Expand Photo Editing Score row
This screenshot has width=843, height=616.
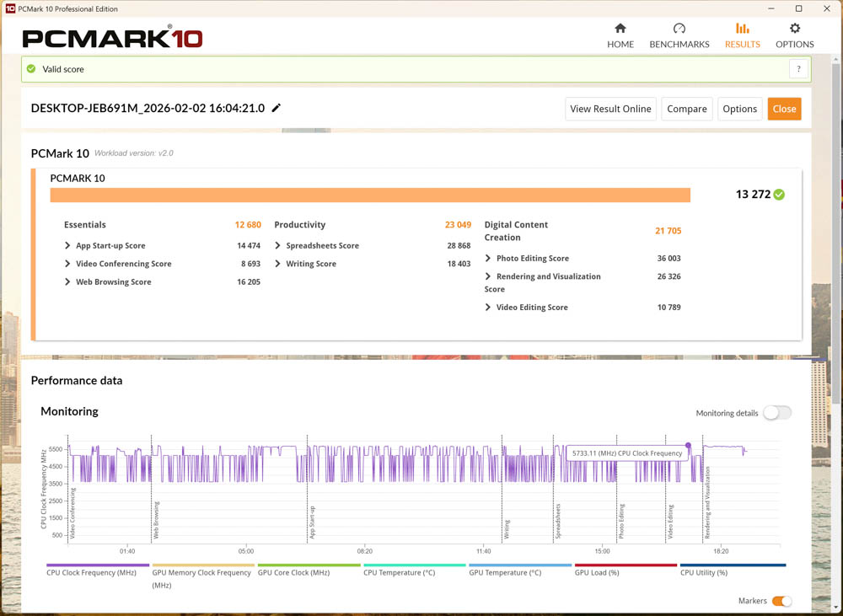click(488, 259)
